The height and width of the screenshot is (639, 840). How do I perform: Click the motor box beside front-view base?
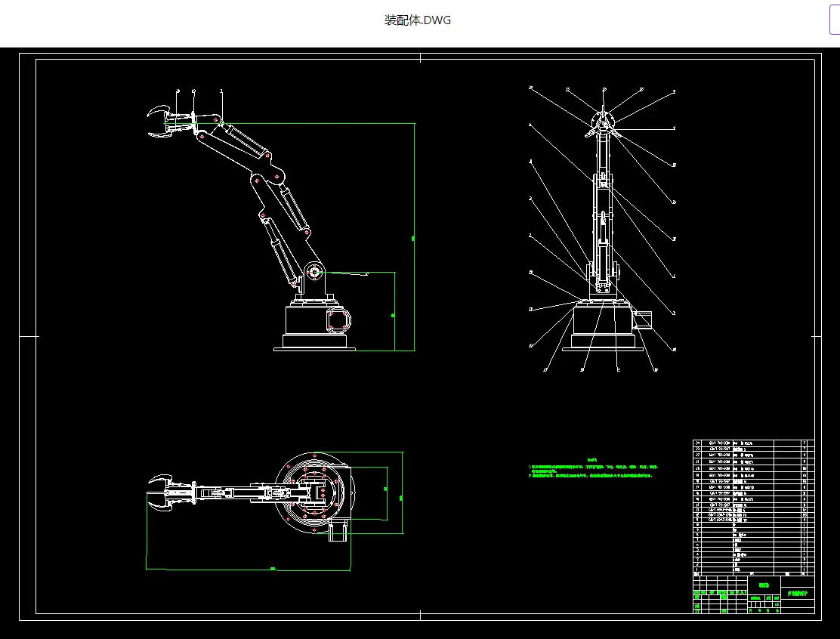[x=642, y=318]
